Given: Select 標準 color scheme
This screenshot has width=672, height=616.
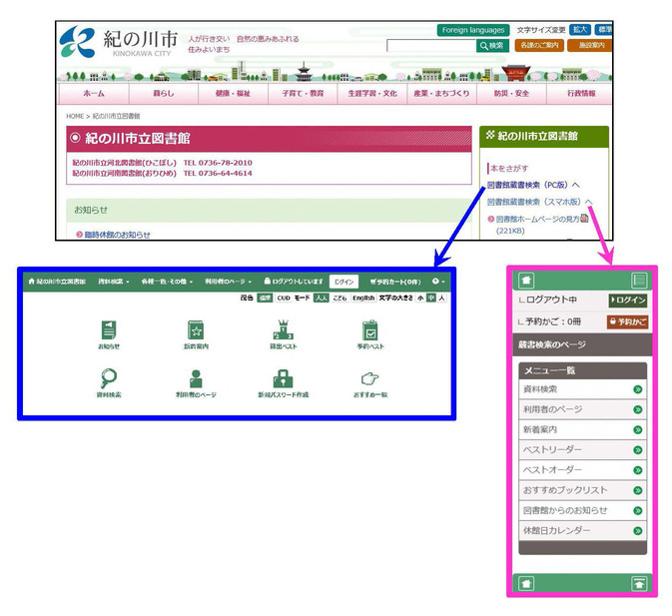Looking at the screenshot, I should coord(265,298).
